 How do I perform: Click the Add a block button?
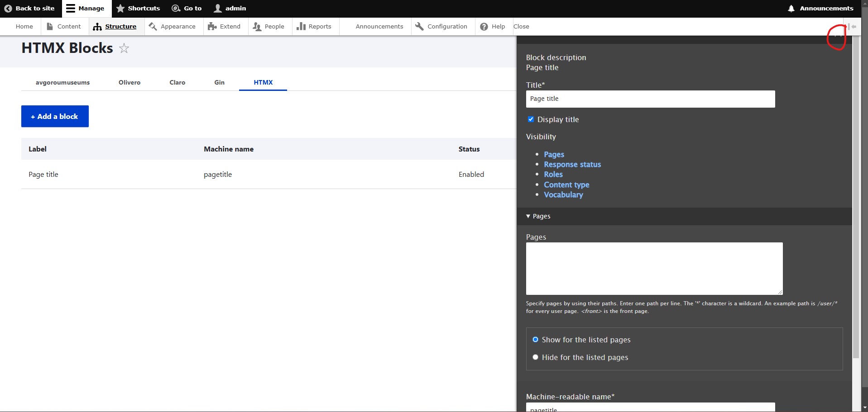pyautogui.click(x=55, y=116)
